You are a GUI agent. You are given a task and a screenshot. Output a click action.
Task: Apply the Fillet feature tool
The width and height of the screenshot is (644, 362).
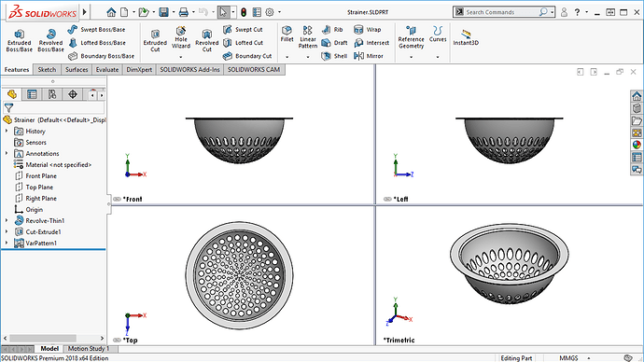287,35
